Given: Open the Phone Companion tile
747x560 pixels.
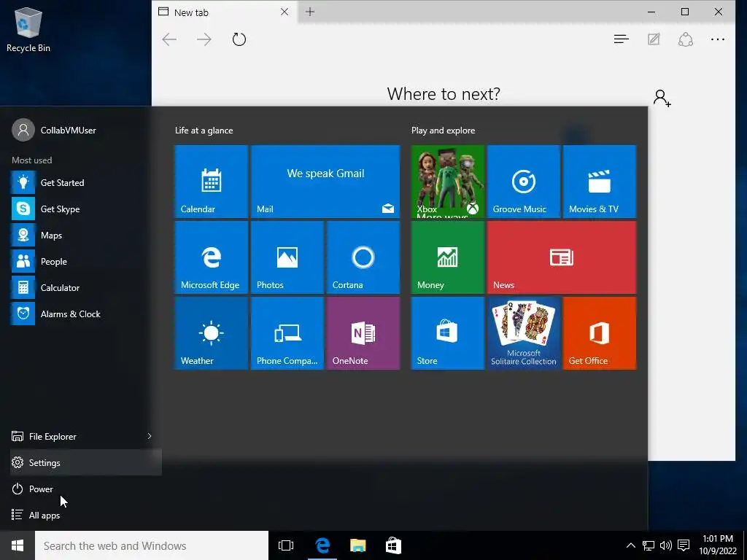Looking at the screenshot, I should click(287, 332).
